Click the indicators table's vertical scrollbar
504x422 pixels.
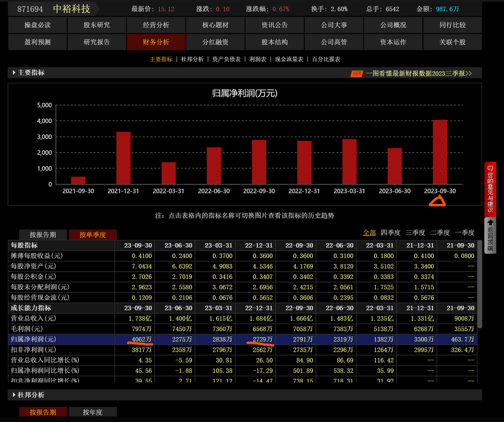pyautogui.click(x=480, y=290)
